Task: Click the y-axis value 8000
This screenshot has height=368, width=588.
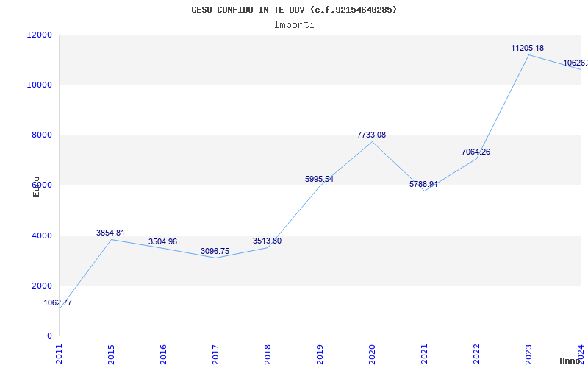Action: point(42,135)
